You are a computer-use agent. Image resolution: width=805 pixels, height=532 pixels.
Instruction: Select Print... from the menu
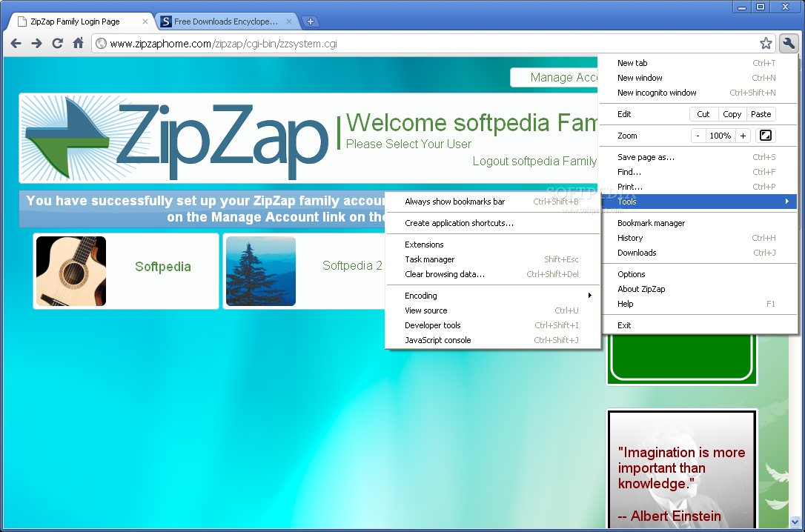coord(698,187)
